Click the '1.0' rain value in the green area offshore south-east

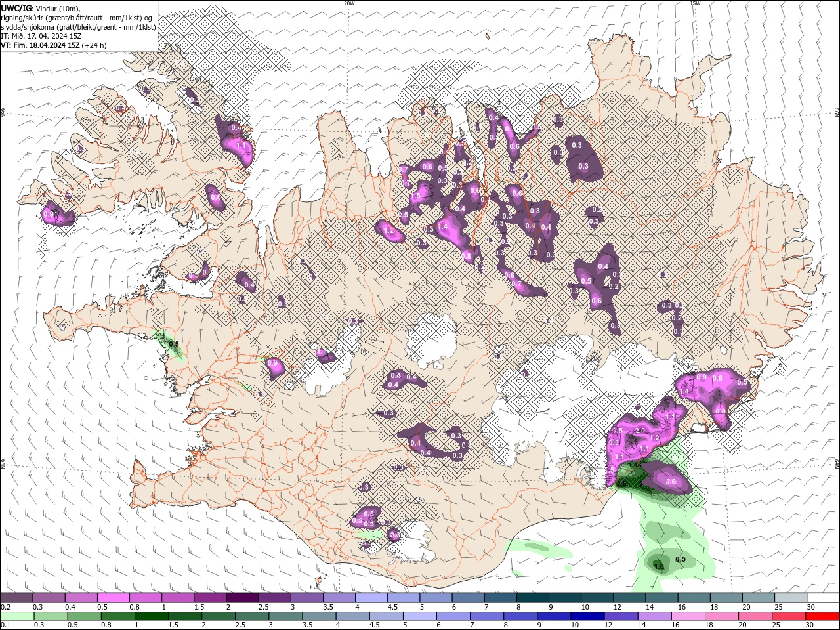660,566
